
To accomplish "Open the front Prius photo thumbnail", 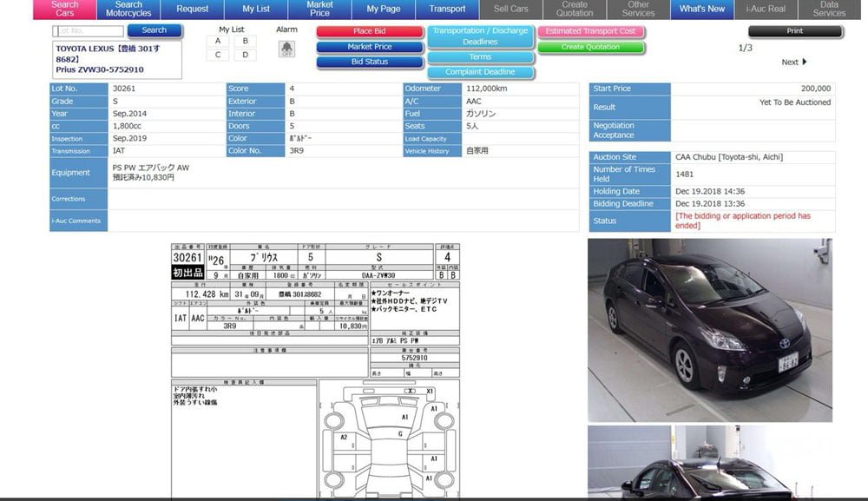I will click(710, 330).
